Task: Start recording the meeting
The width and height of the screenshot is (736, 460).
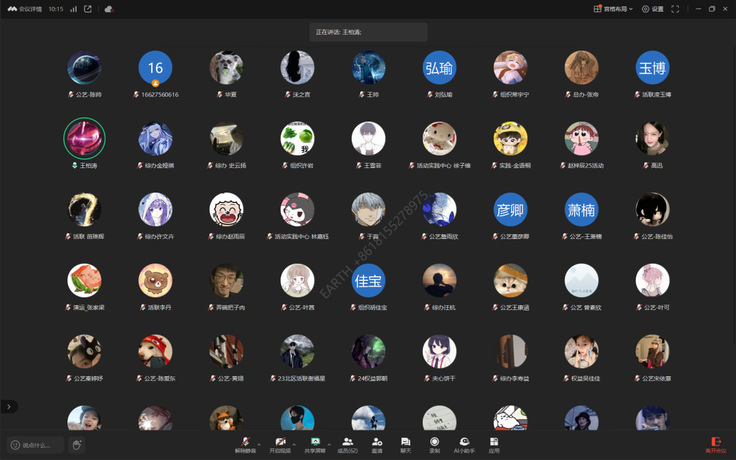Action: point(434,443)
